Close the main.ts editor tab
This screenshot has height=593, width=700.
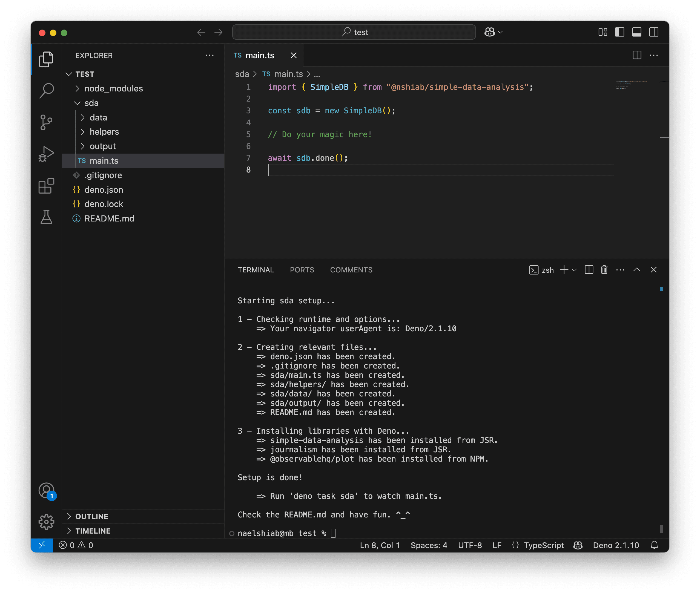pyautogui.click(x=294, y=56)
